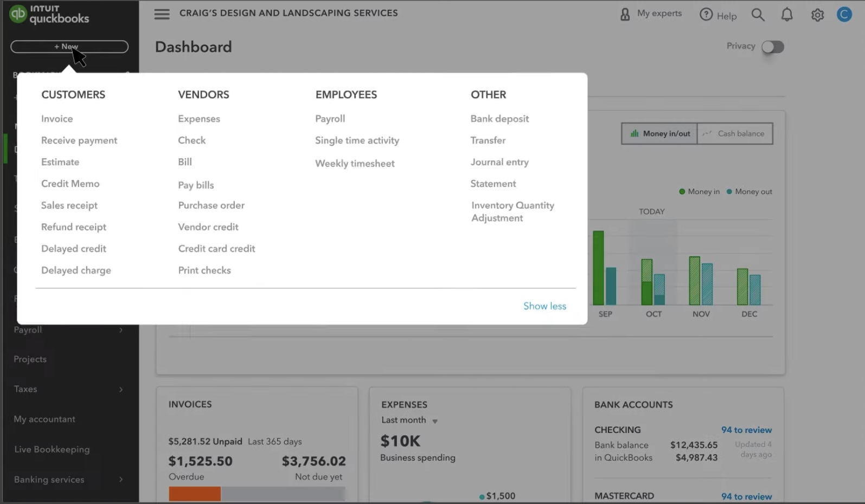Open Projects in the sidebar
Screen dimensions: 865x504
[30, 359]
